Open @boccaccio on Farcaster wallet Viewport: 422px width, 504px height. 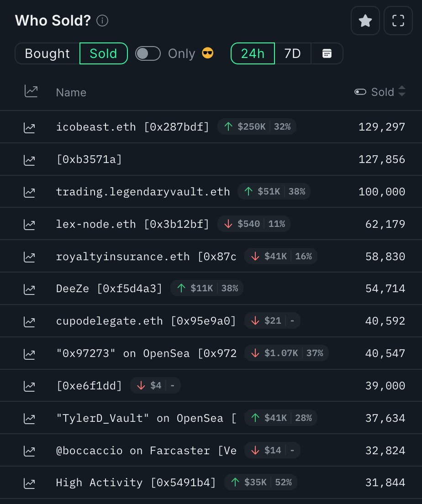click(146, 451)
